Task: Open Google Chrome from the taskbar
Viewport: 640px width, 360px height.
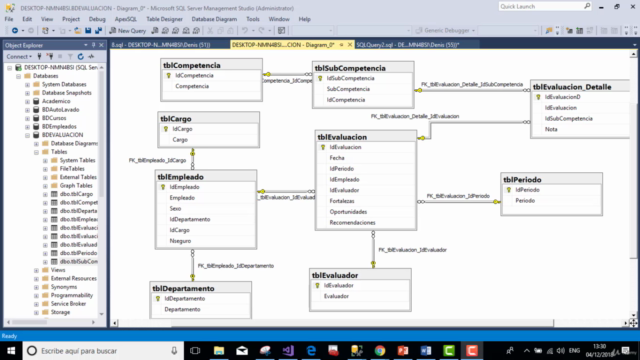Action: pyautogui.click(x=380, y=351)
